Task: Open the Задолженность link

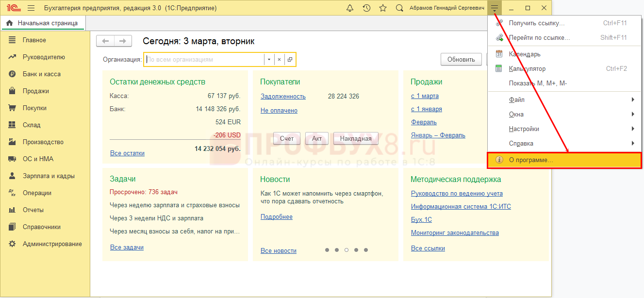Action: pos(283,96)
